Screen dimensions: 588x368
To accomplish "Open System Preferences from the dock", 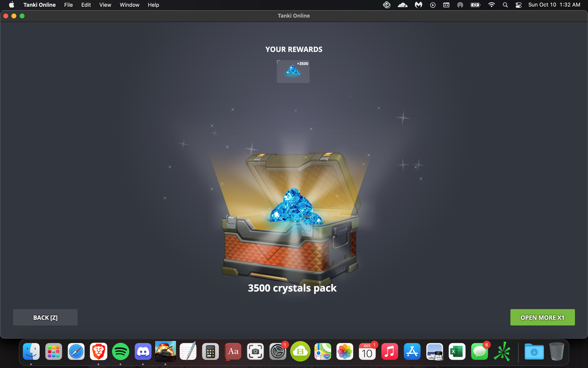I will tap(278, 351).
